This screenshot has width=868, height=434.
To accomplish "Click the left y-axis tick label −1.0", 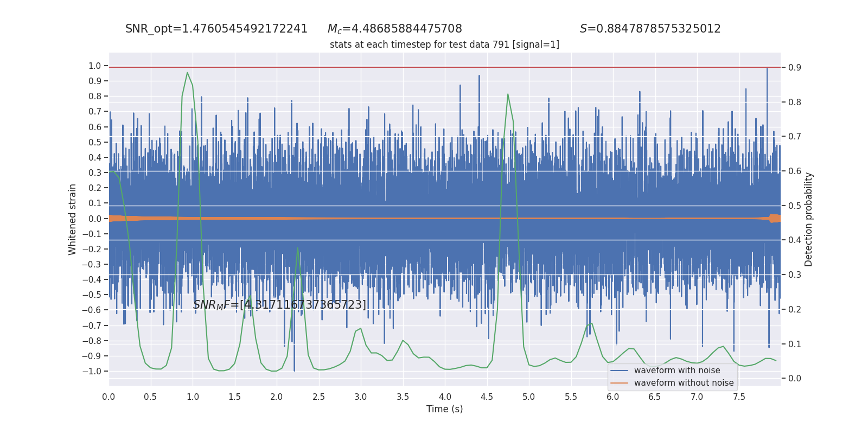I will [92, 371].
